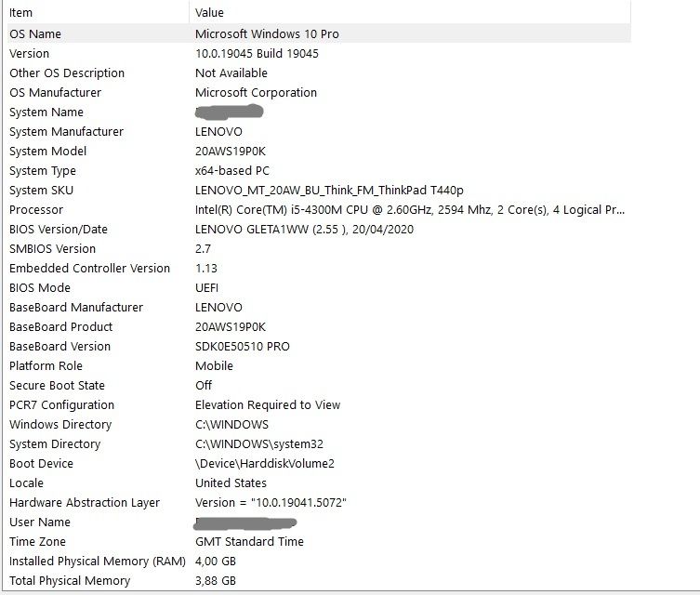Select the OS Name row label

[x=35, y=33]
